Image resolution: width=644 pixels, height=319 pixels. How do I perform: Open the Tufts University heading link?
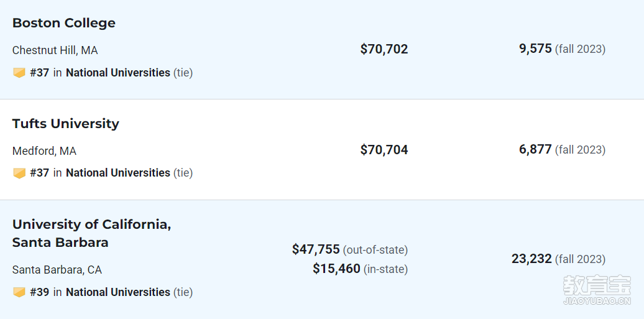[x=66, y=123]
